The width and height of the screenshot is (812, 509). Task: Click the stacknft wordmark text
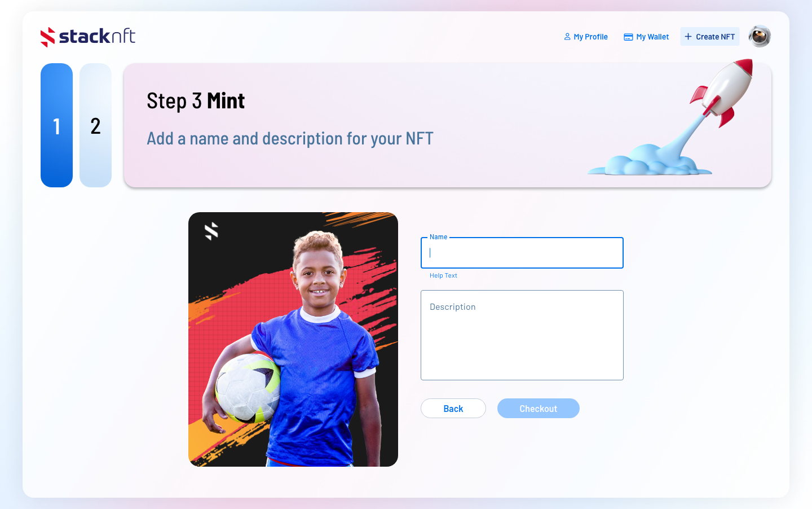(x=97, y=36)
